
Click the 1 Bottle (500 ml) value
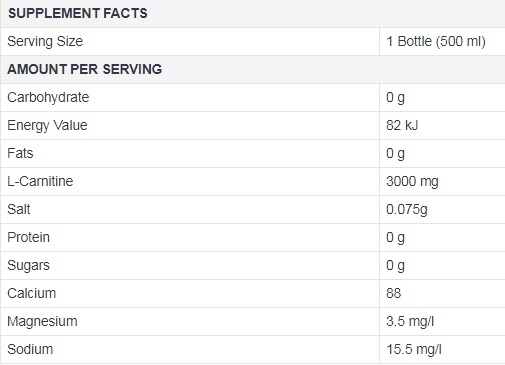coord(436,41)
